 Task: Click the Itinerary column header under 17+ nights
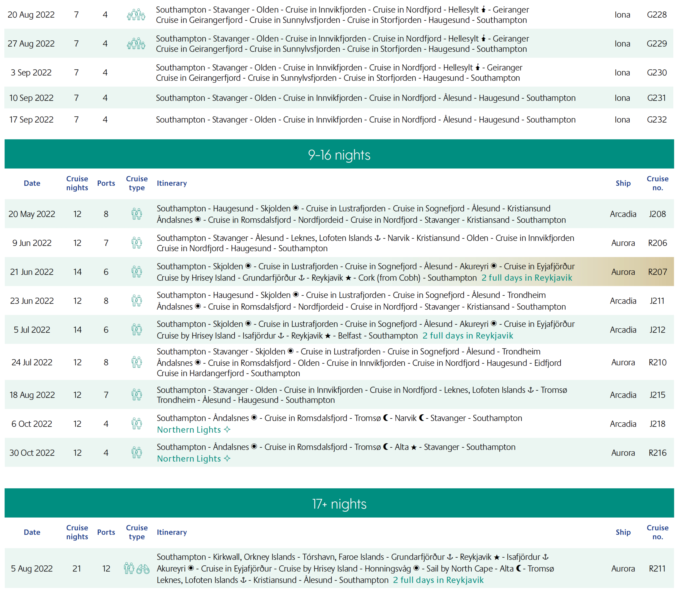[x=172, y=532]
